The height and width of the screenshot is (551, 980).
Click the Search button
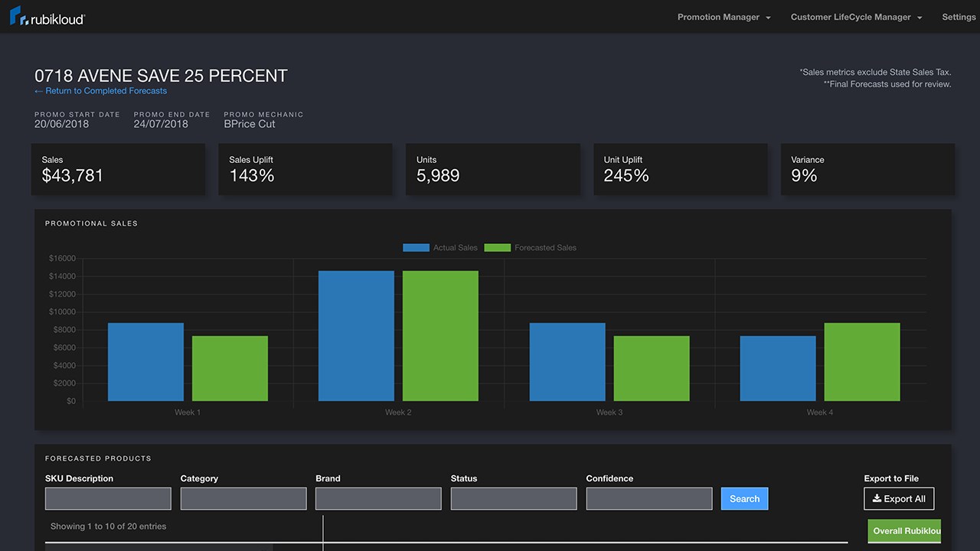click(744, 499)
